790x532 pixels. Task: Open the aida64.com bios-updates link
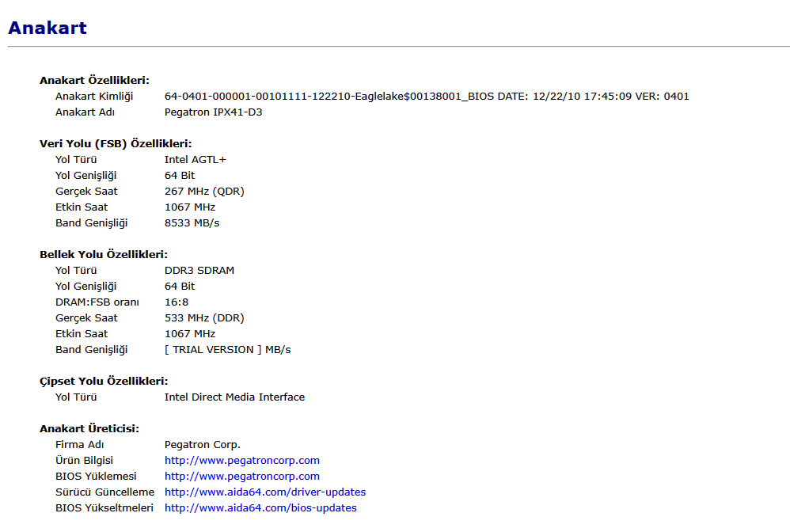point(260,507)
